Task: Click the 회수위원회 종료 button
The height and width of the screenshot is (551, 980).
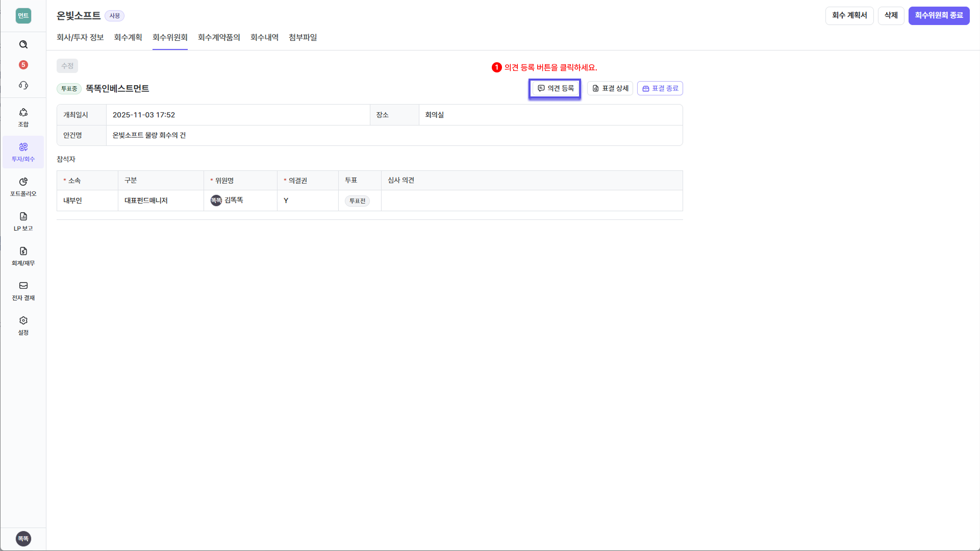Action: point(939,15)
